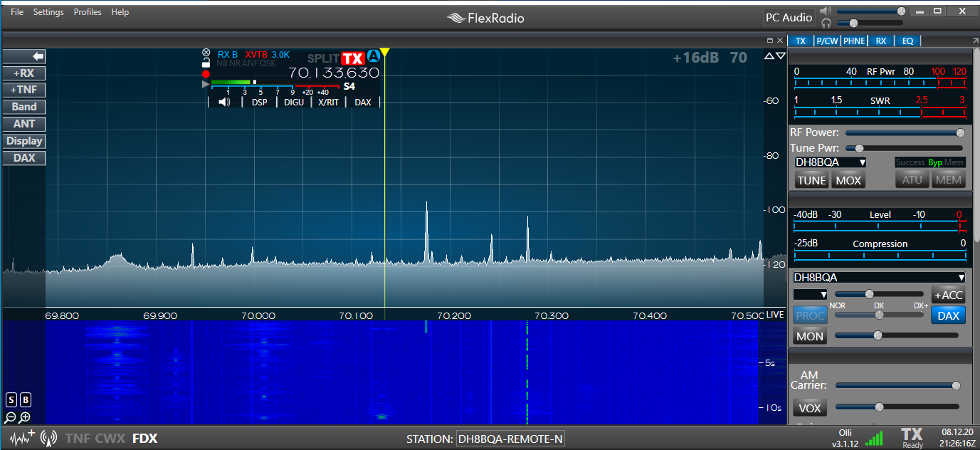This screenshot has width=980, height=450.
Task: Switch to the P/CW panel tab
Action: (827, 41)
